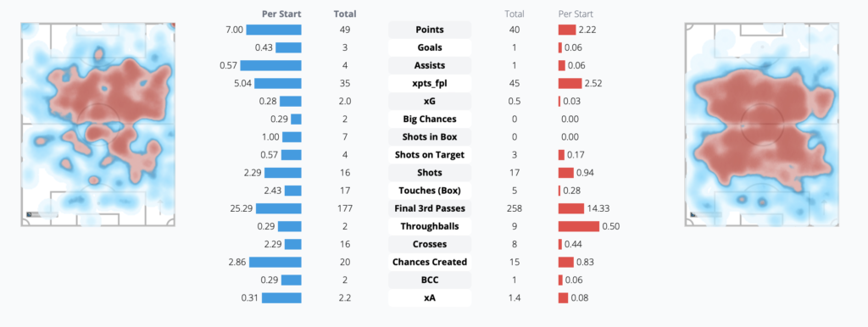Click the attack-direction arrow on left heatmap
Screen dimensions: 868x327
[160, 208]
